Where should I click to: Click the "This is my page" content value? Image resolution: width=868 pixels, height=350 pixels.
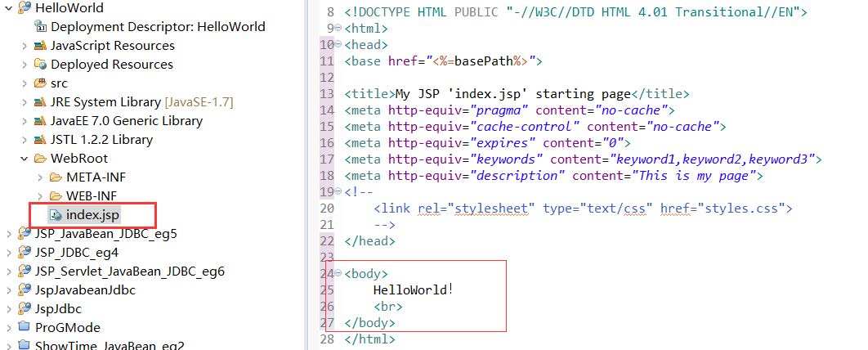click(694, 176)
